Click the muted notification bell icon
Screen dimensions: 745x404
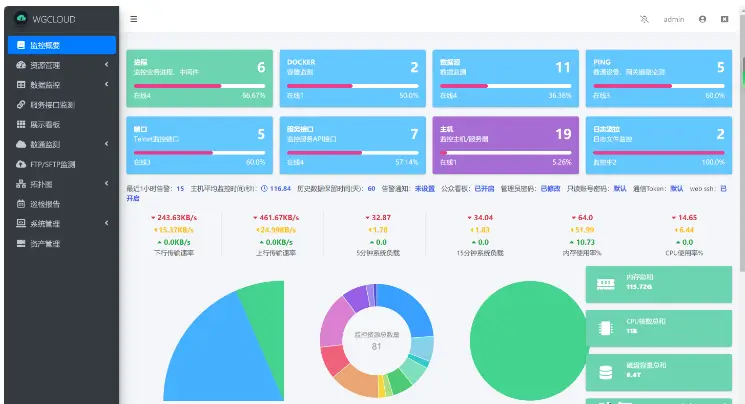click(x=643, y=19)
